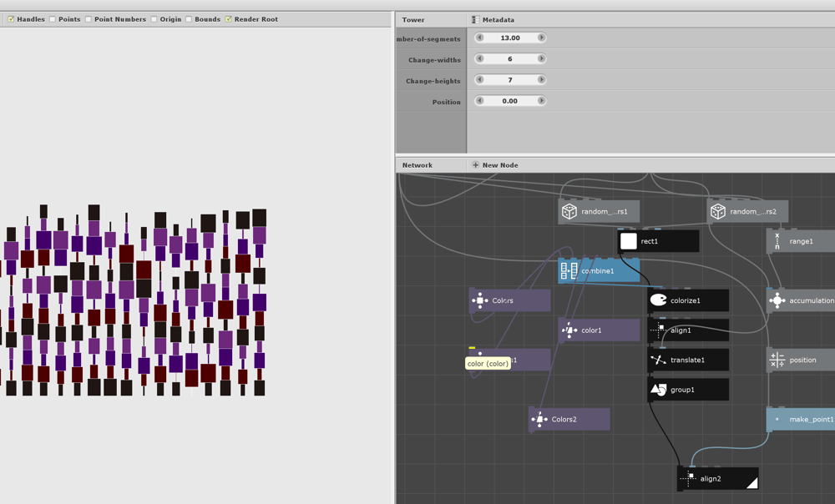Select the align1 node icon
The image size is (835, 504).
[658, 330]
